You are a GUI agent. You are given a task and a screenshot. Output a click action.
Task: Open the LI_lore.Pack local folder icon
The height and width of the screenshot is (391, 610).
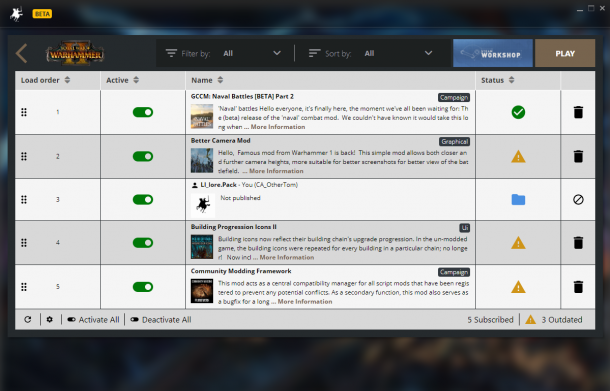tap(518, 200)
